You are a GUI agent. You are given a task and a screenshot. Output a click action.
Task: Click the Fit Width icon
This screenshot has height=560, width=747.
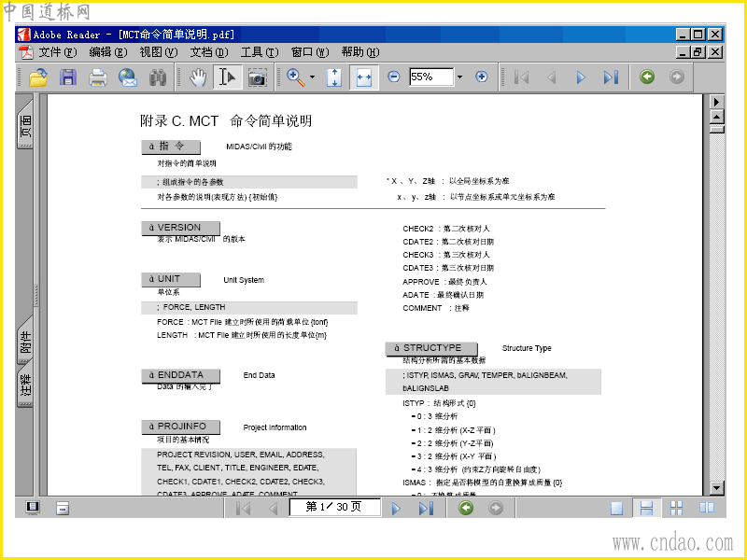coord(364,77)
